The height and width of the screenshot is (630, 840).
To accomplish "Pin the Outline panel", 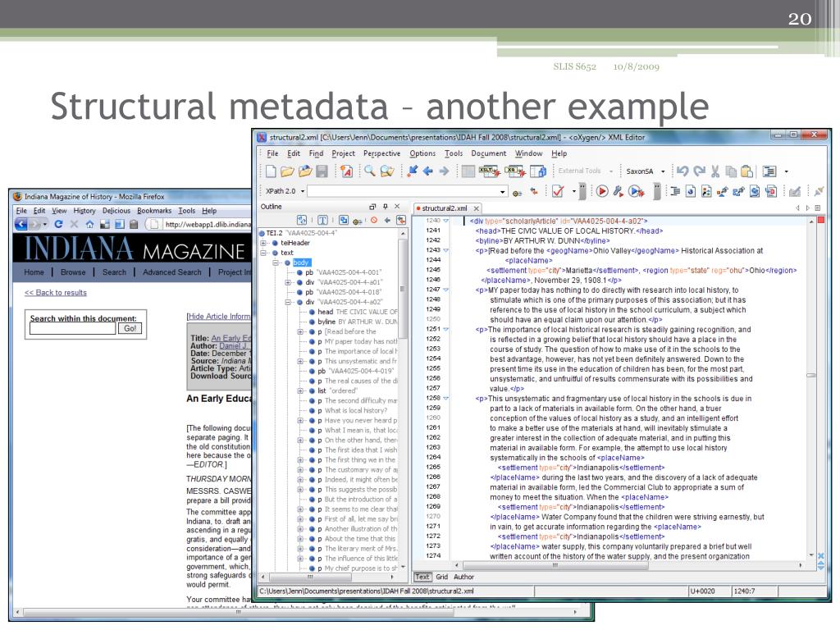I will 385,206.
